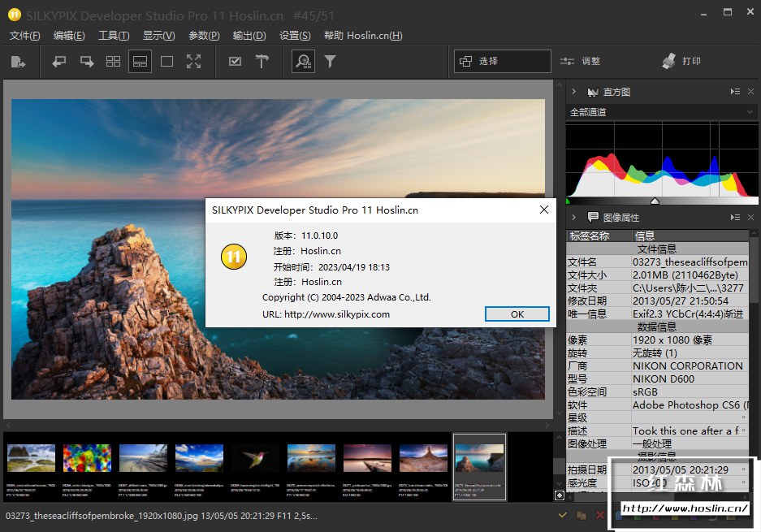Click the hammer development tool icon
The height and width of the screenshot is (532, 761).
[262, 61]
